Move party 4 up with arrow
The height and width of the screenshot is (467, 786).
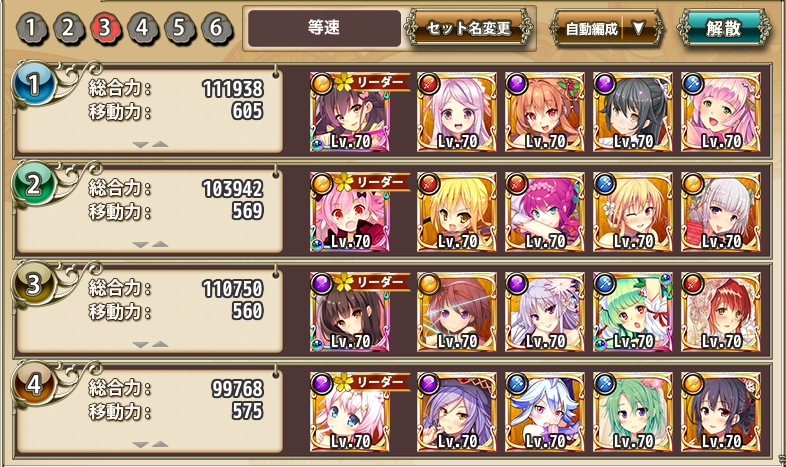pos(160,444)
